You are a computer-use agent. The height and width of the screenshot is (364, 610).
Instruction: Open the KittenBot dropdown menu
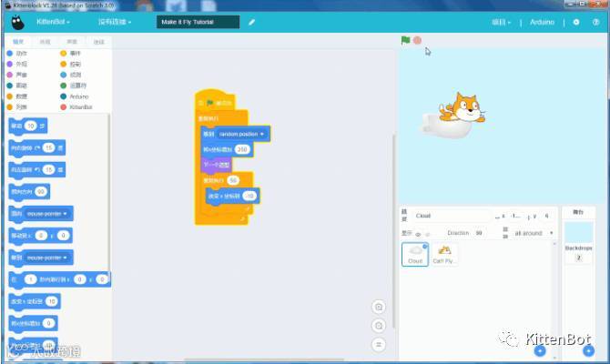53,22
